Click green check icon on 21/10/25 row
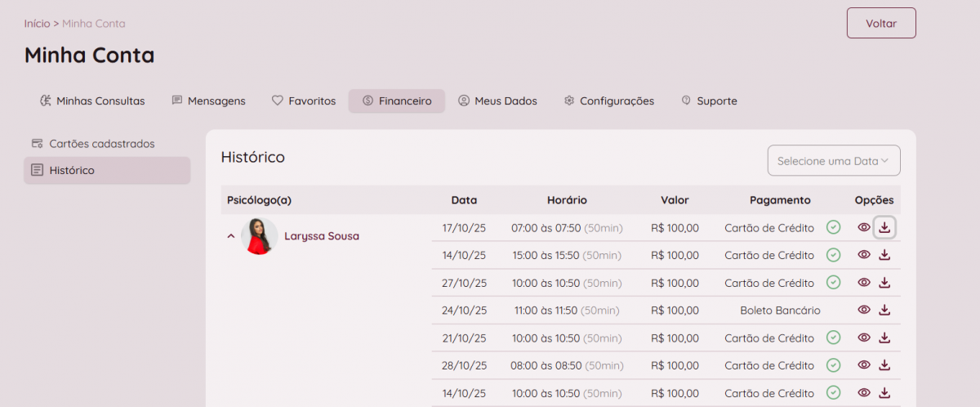The image size is (980, 407). [833, 338]
